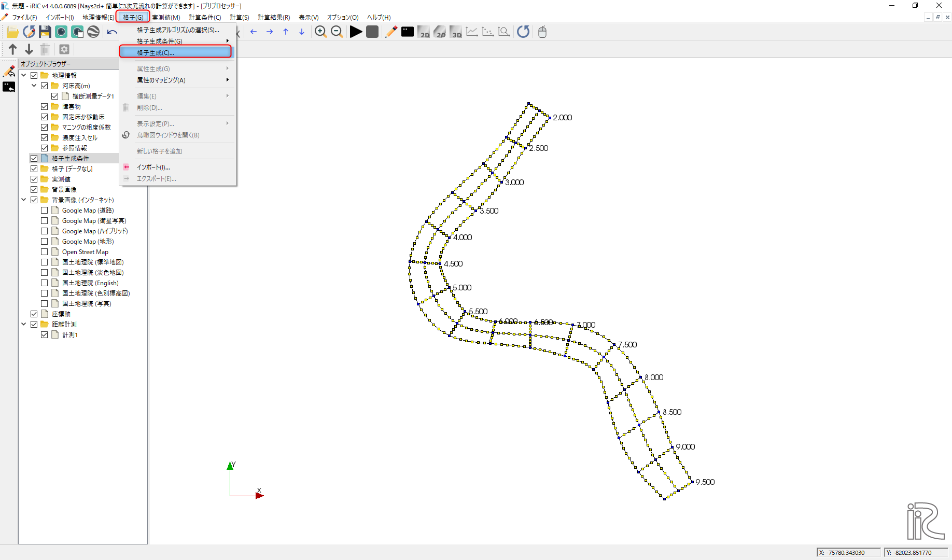Open the 計算結果(R) menu
The height and width of the screenshot is (560, 952).
274,17
